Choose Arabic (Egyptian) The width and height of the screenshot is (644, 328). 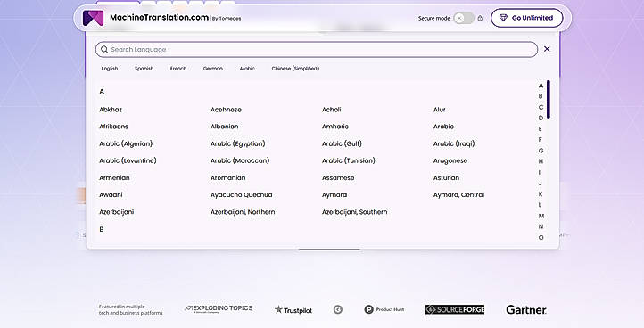pos(238,143)
